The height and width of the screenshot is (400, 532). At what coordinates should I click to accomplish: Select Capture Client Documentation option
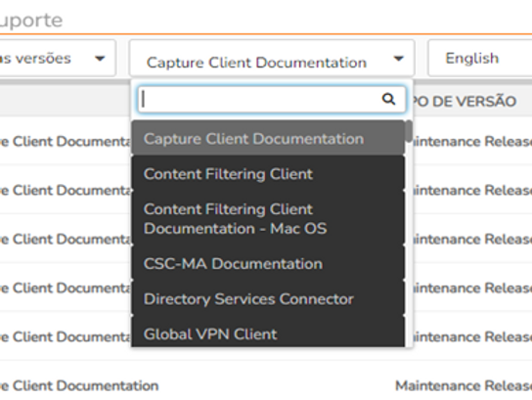tap(268, 139)
